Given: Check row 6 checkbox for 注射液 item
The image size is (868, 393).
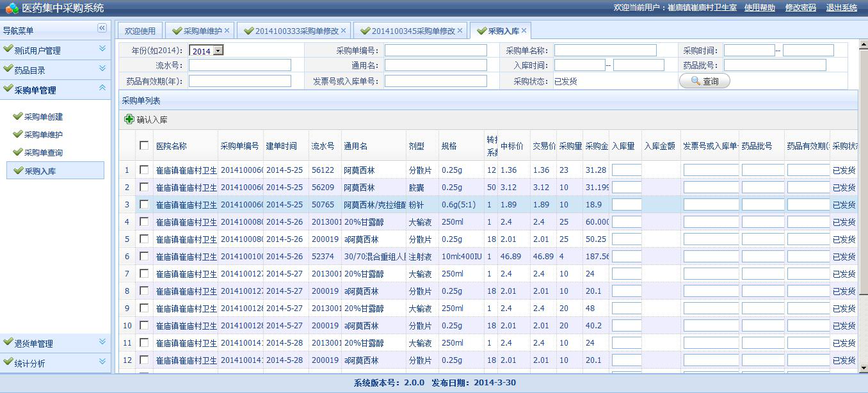Looking at the screenshot, I should (x=144, y=256).
